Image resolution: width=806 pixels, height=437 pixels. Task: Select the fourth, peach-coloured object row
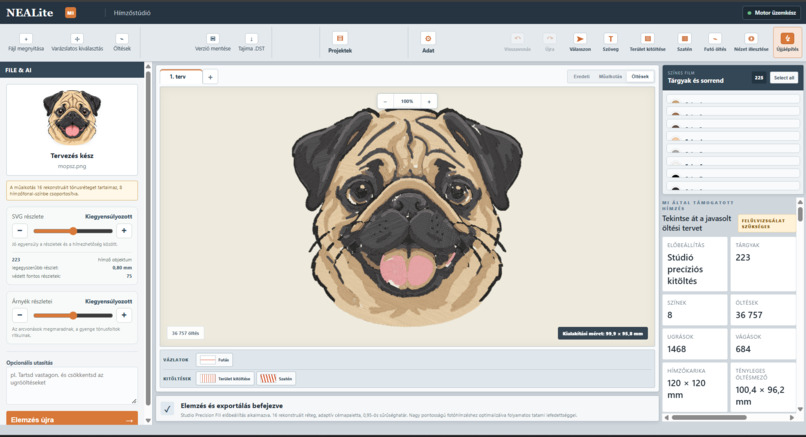click(733, 137)
